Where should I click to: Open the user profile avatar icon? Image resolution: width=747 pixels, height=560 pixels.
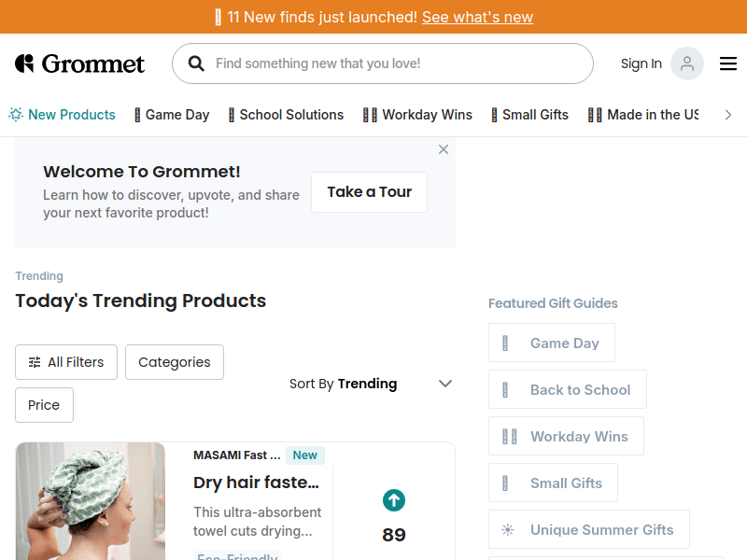point(686,63)
